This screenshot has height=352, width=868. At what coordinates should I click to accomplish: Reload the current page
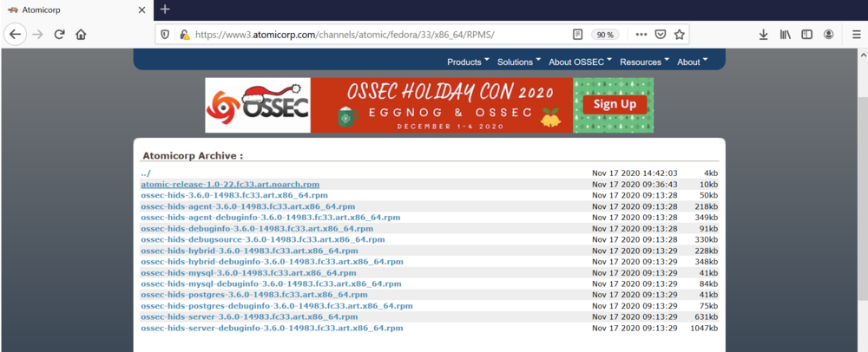click(59, 35)
